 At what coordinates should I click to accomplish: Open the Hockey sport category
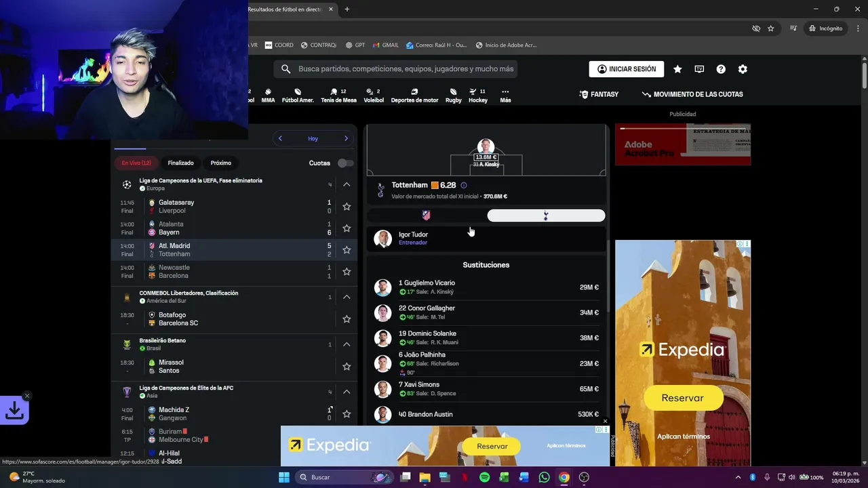point(478,96)
